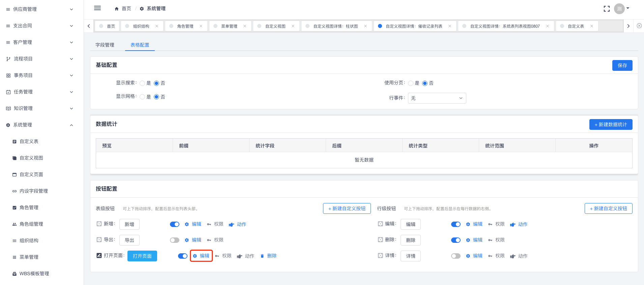The height and width of the screenshot is (285, 644).
Task: Close all tabs using the circle-x icon
Action: [639, 26]
